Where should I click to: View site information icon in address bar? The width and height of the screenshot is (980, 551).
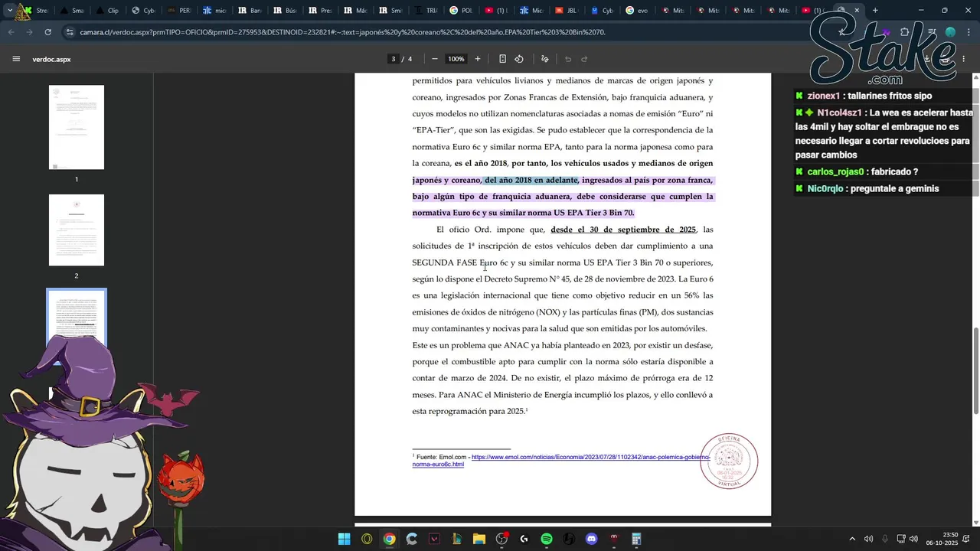tap(70, 32)
